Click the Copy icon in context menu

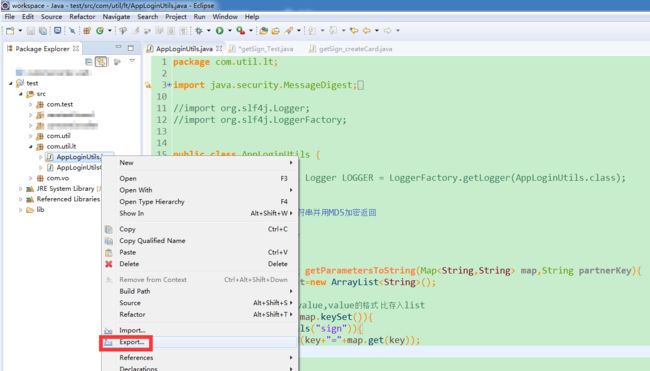109,229
